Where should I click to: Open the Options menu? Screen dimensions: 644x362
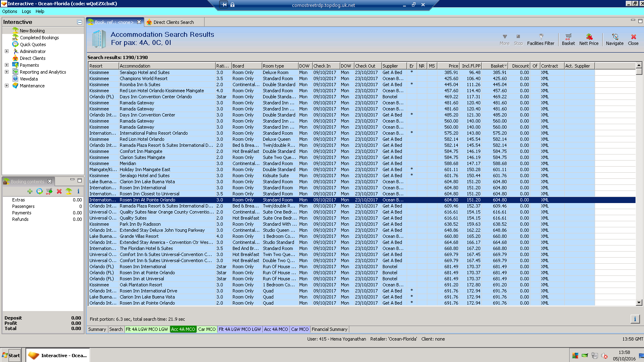coord(10,11)
